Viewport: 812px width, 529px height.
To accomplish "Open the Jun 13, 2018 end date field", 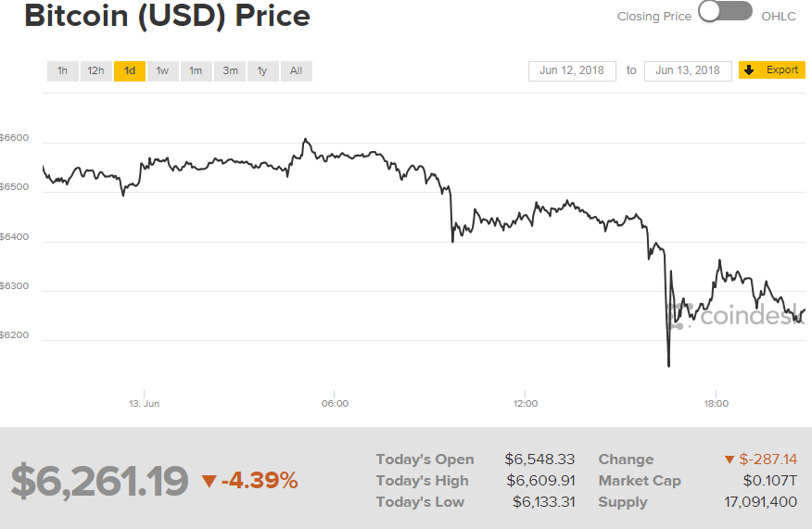I will click(688, 71).
